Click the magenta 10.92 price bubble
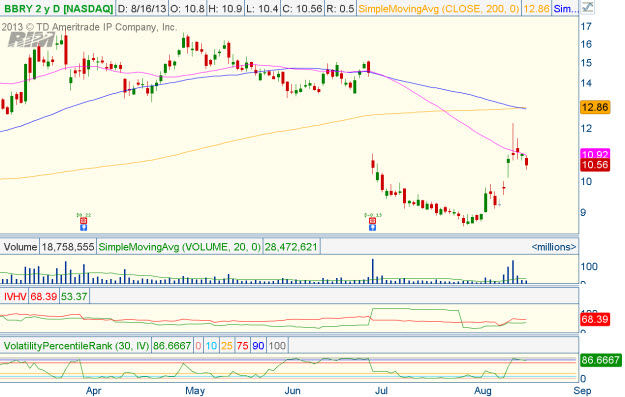This screenshot has width=625, height=397. (595, 154)
